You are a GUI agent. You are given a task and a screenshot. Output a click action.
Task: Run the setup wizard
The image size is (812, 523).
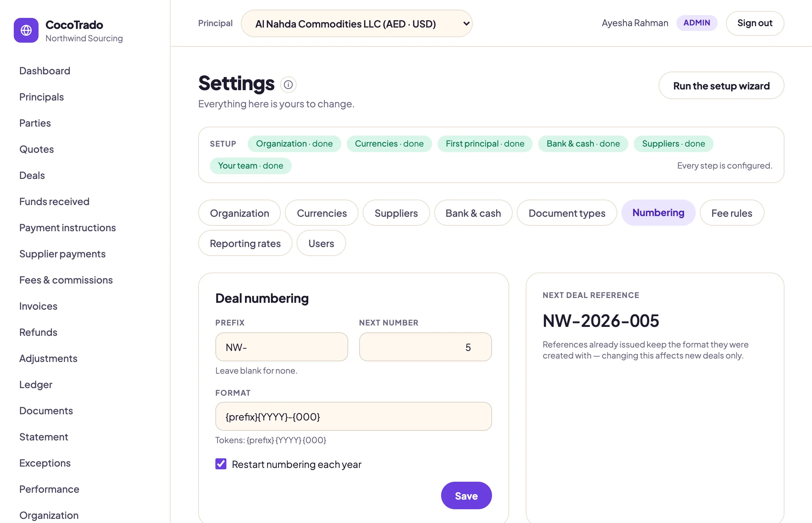[721, 85]
